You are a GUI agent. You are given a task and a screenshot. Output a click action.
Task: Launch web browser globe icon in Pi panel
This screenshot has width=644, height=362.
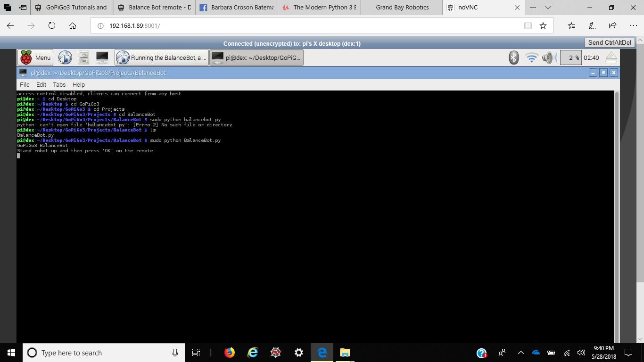click(x=65, y=58)
